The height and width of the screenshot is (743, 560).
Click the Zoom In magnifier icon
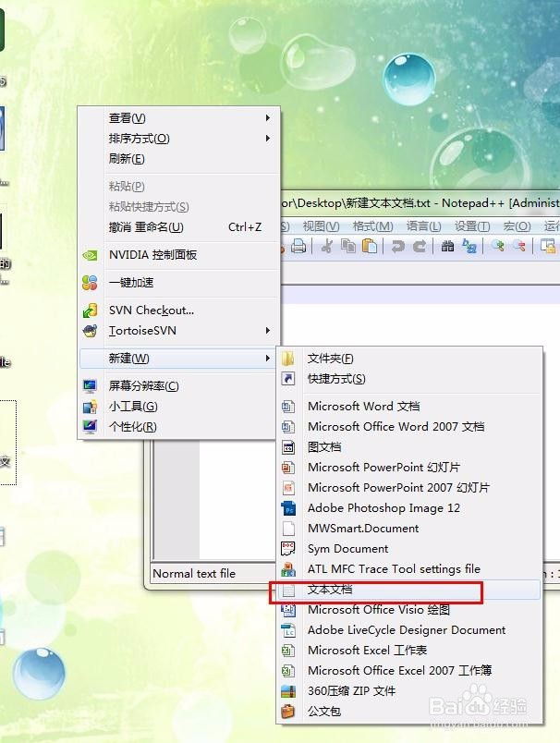click(497, 246)
